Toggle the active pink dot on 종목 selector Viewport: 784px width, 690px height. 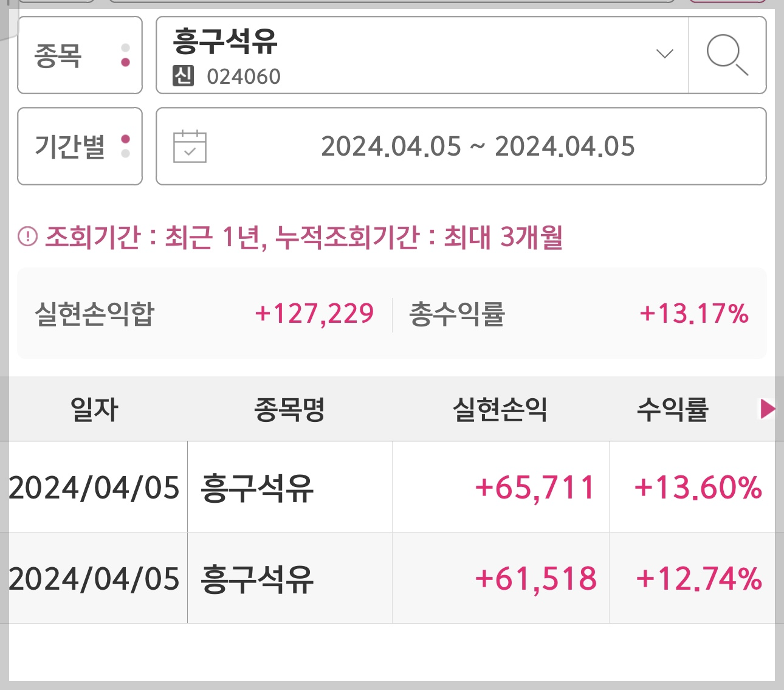(126, 63)
